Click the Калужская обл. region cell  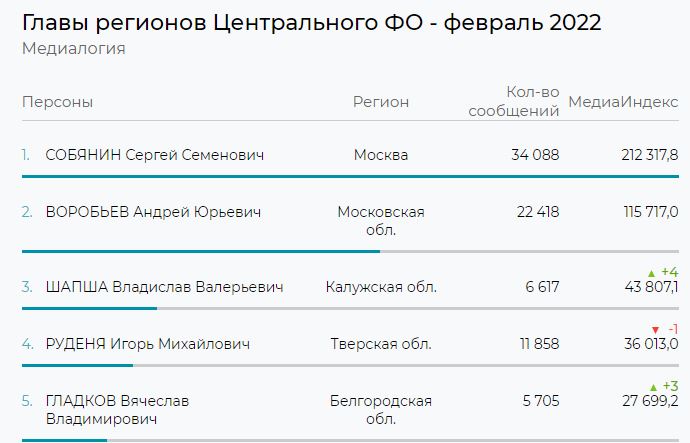click(381, 287)
